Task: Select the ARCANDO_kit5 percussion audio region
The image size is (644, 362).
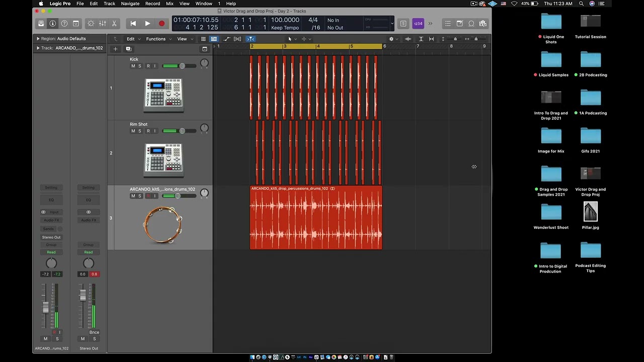Action: tap(316, 218)
